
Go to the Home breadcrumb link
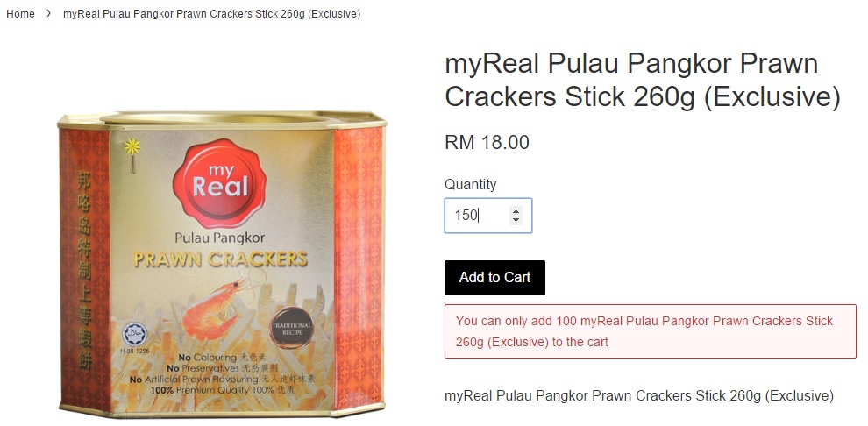coord(20,14)
